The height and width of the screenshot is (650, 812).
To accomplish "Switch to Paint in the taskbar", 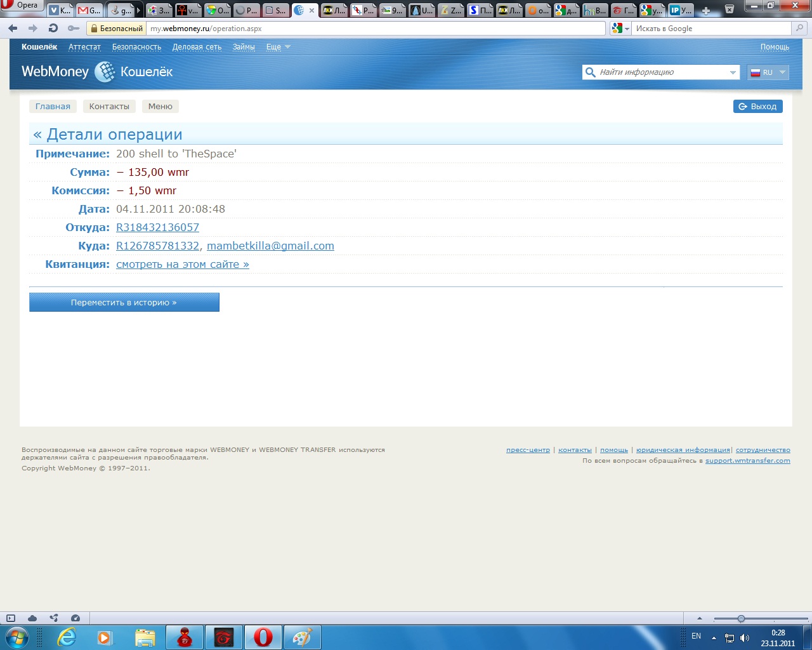I will [302, 637].
